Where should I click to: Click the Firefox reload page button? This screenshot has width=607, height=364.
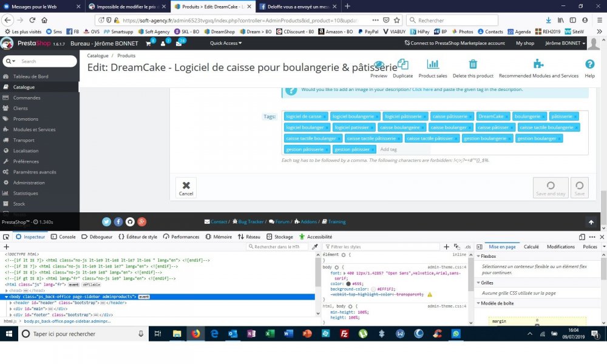pyautogui.click(x=32, y=20)
